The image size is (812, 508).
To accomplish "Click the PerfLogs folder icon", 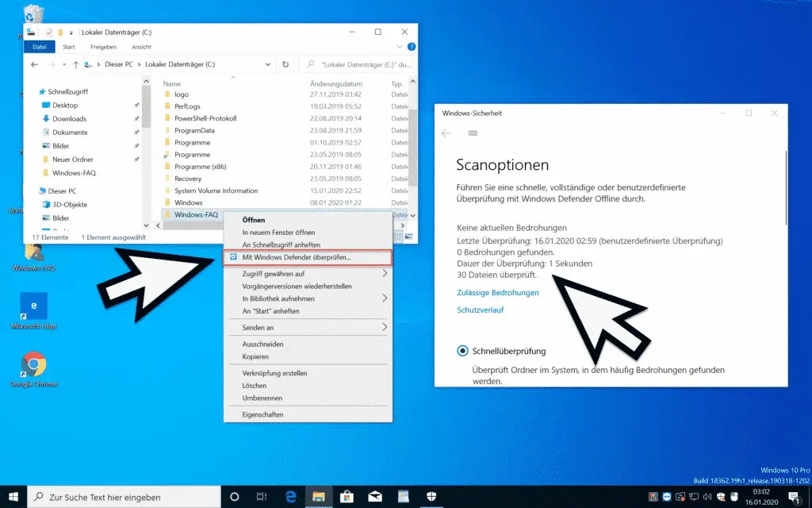I will tap(167, 106).
